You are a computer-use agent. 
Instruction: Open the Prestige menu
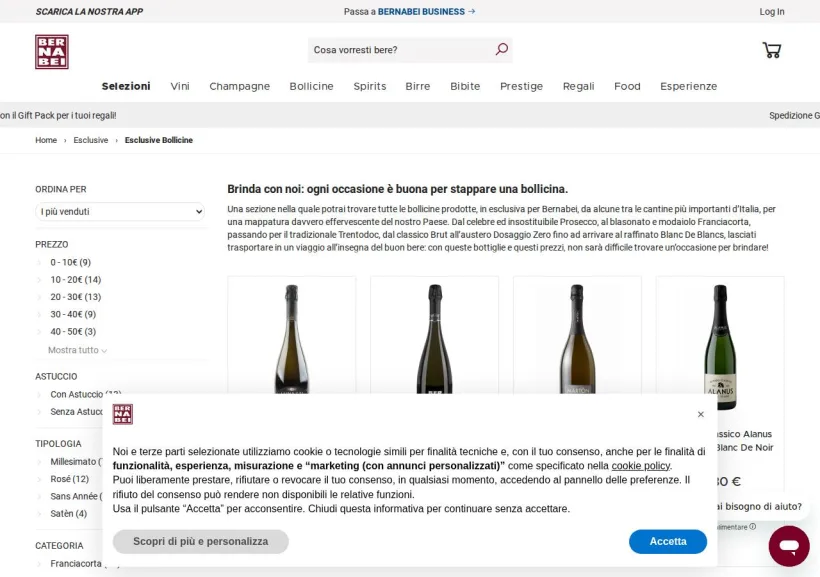click(x=521, y=86)
